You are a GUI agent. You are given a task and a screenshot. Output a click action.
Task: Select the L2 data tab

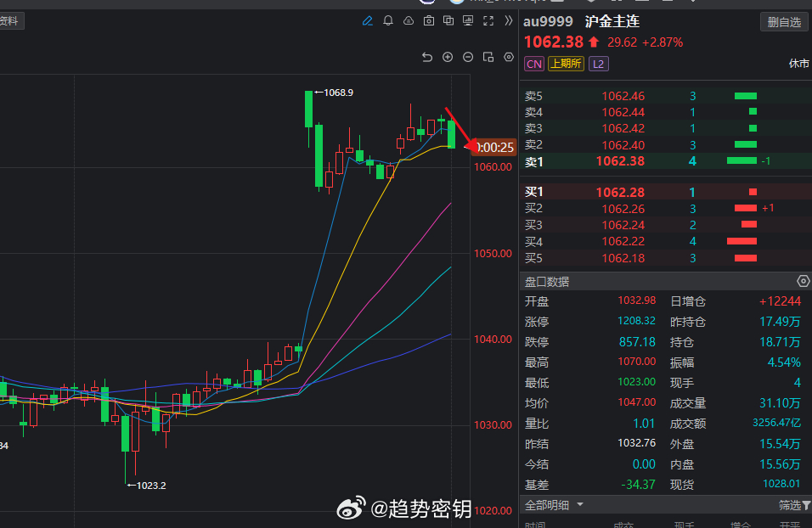(598, 63)
